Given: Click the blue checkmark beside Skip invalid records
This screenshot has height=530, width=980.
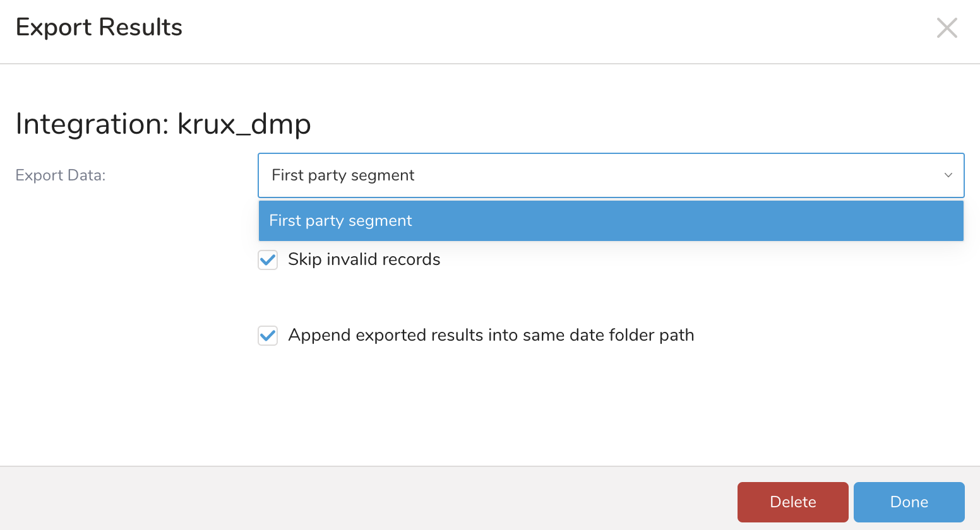Looking at the screenshot, I should pos(268,259).
